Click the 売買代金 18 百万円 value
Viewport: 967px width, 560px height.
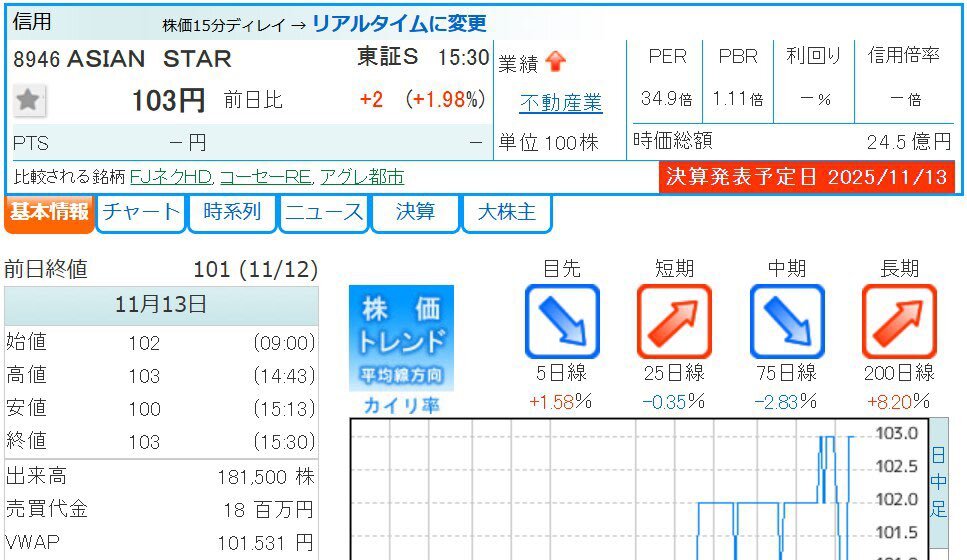click(x=268, y=510)
